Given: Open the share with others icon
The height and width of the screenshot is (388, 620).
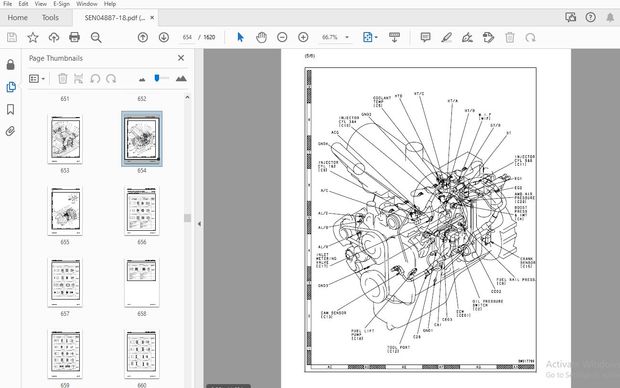Looking at the screenshot, I should pyautogui.click(x=570, y=17).
